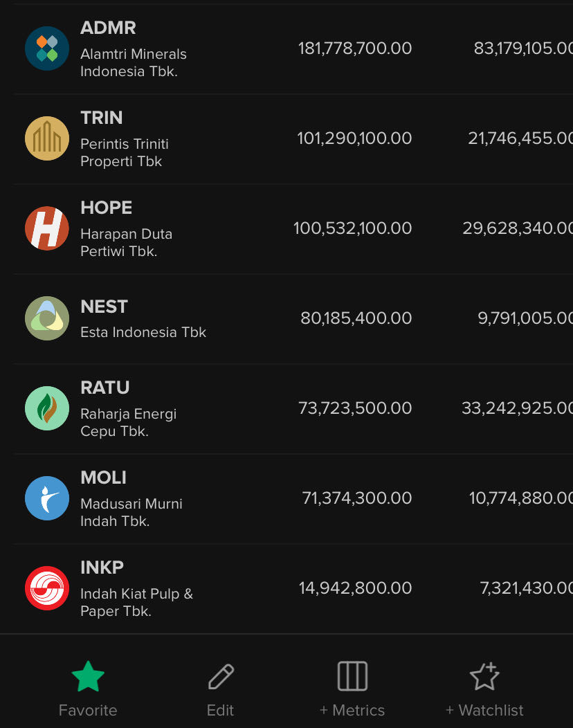Image resolution: width=573 pixels, height=728 pixels.
Task: Open Indah Kiat Pulp & Paper stock
Action: click(x=136, y=602)
